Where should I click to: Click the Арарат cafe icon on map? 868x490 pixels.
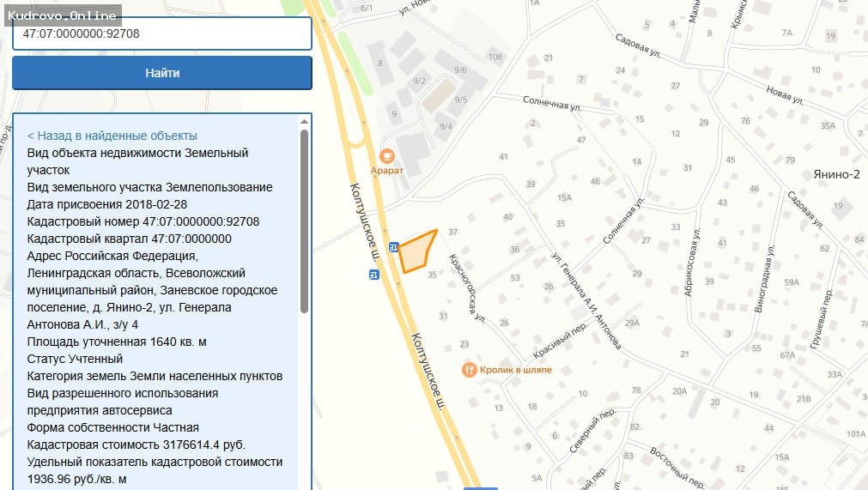[387, 156]
